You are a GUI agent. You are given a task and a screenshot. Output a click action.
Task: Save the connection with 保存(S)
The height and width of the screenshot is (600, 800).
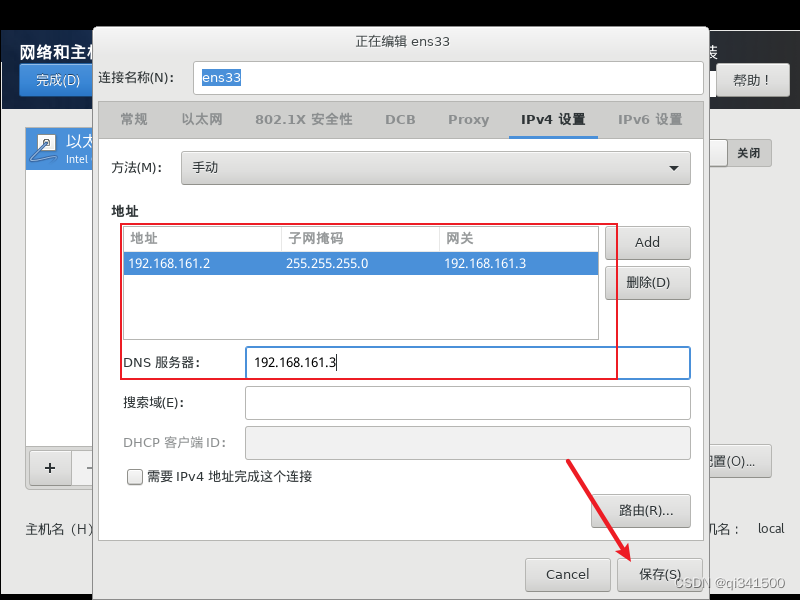660,574
